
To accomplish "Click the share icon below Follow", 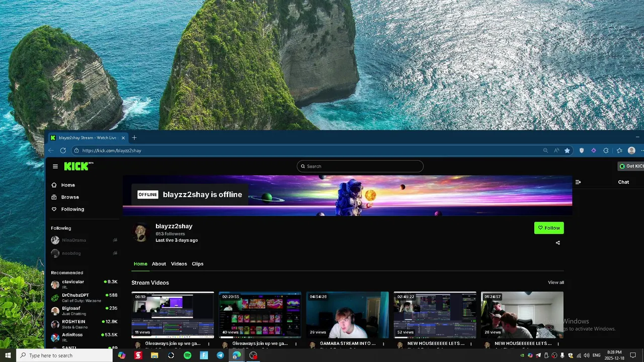I will pos(557,243).
